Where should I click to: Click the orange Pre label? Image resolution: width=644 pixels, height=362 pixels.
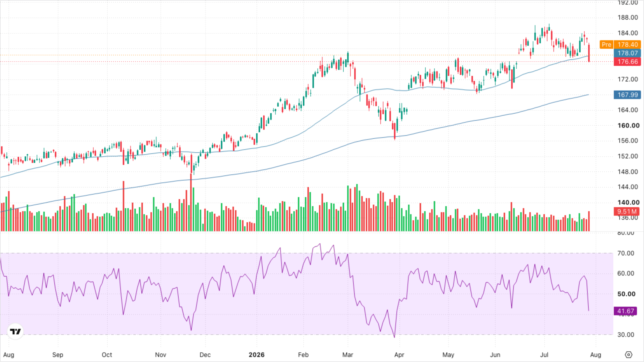[606, 44]
